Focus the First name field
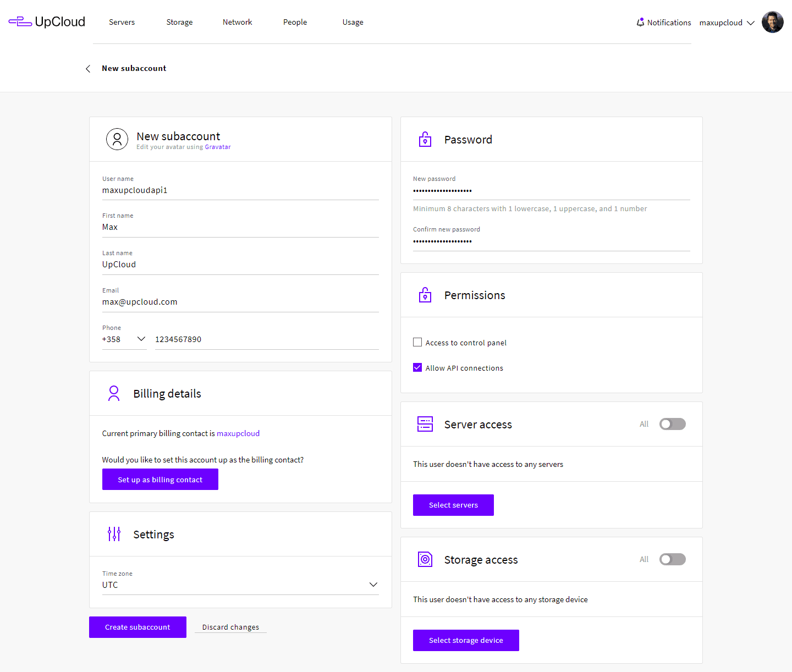792x672 pixels. tap(240, 227)
